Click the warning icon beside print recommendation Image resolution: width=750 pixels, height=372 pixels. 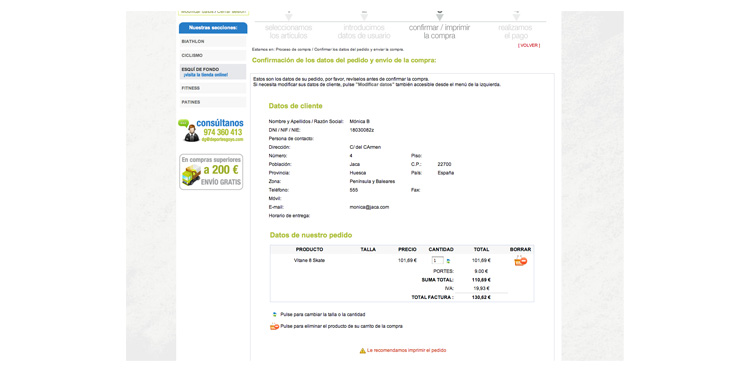363,350
